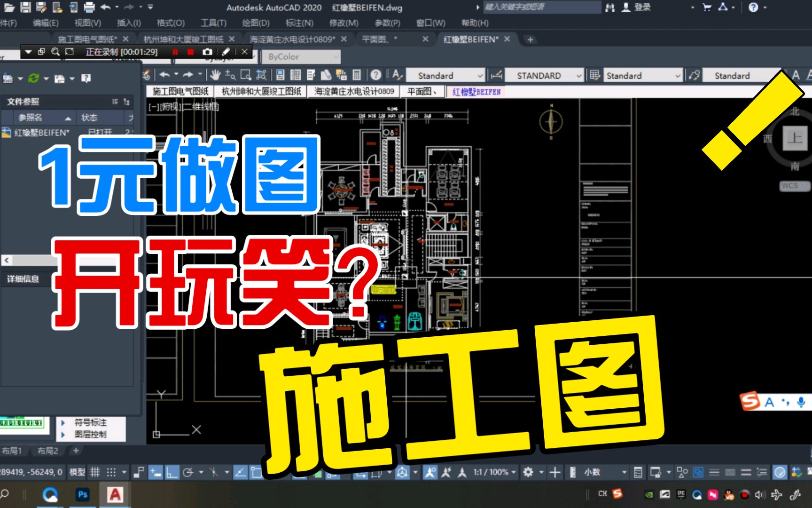Toggle Ortho mode in the status bar
812x508 pixels.
tap(172, 472)
